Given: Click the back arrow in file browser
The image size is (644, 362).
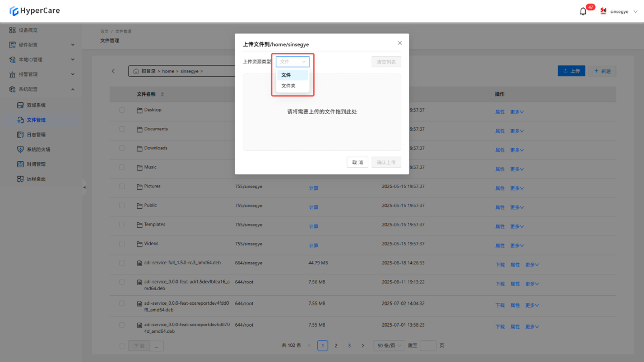Looking at the screenshot, I should coord(113,71).
